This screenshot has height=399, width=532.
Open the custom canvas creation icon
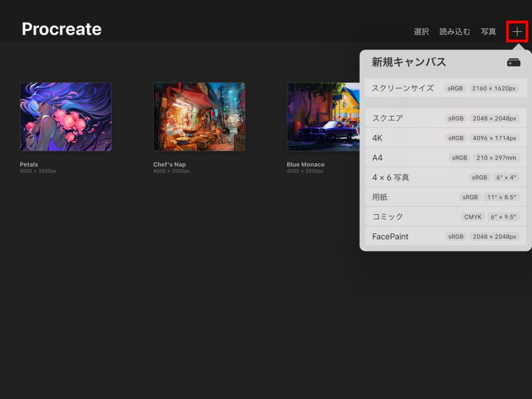(513, 63)
